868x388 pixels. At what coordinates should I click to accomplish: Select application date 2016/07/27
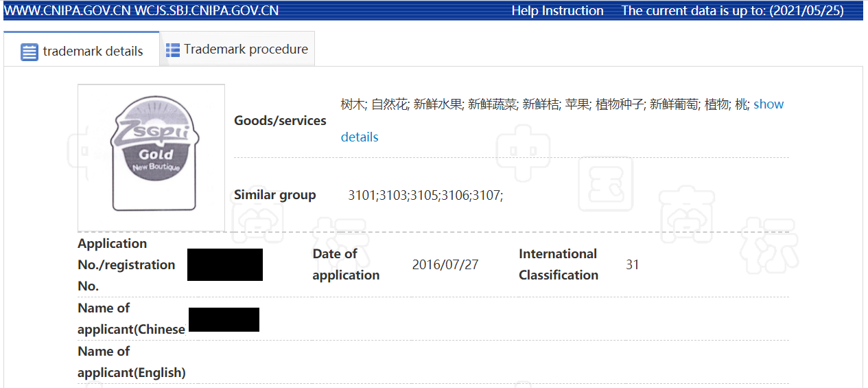tap(445, 264)
